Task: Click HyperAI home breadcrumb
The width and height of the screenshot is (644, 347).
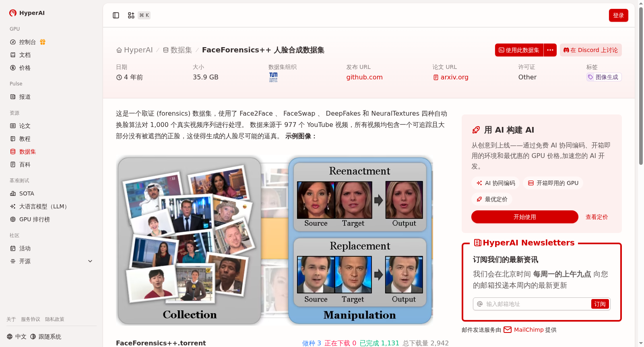Action: click(134, 50)
